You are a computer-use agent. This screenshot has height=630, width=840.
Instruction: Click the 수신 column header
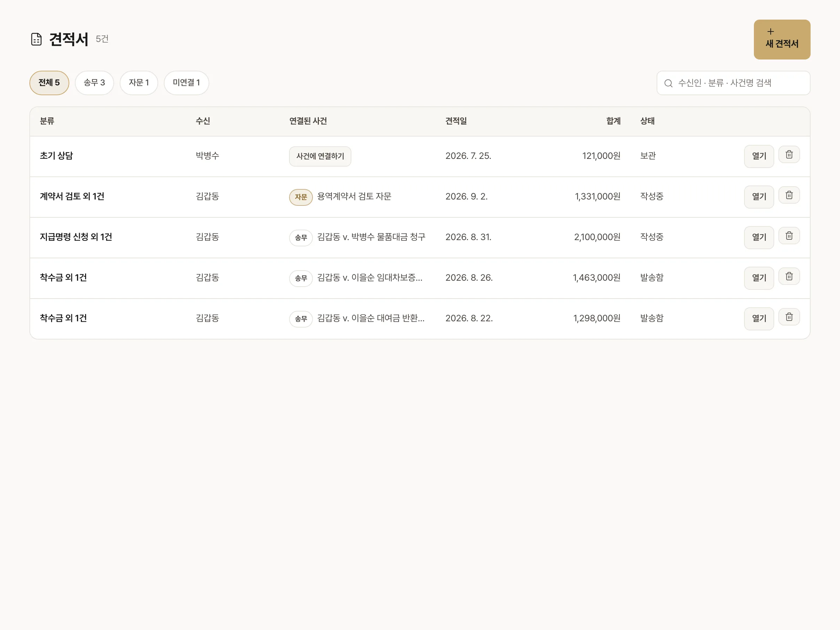[203, 121]
